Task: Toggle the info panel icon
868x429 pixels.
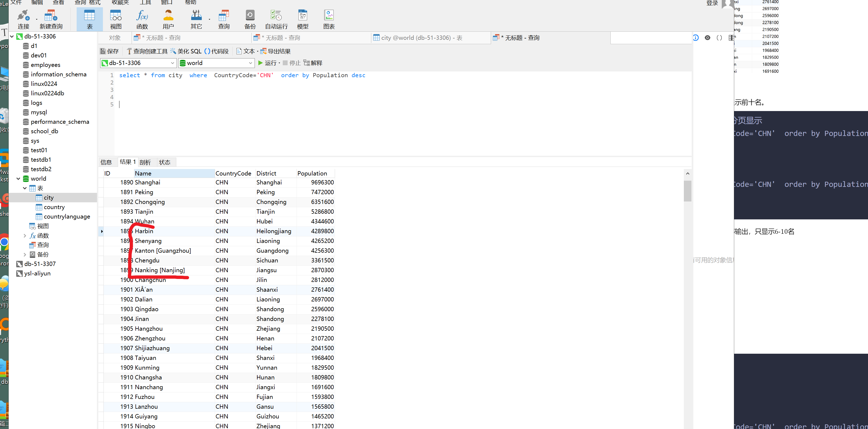Action: [x=696, y=38]
